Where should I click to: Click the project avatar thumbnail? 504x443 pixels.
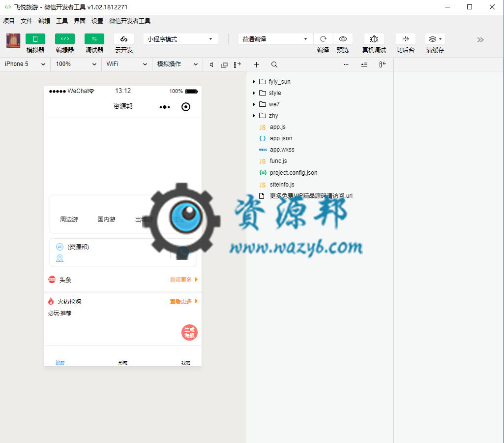13,41
